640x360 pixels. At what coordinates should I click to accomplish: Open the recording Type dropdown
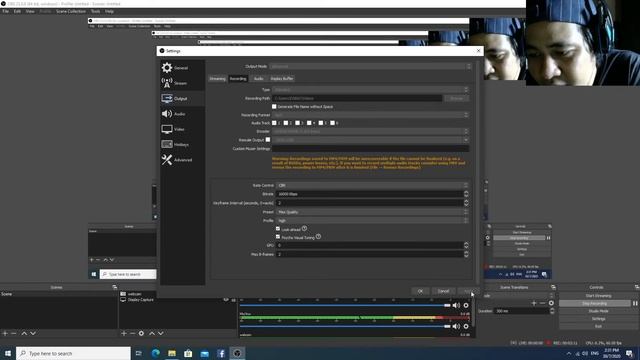click(x=371, y=90)
